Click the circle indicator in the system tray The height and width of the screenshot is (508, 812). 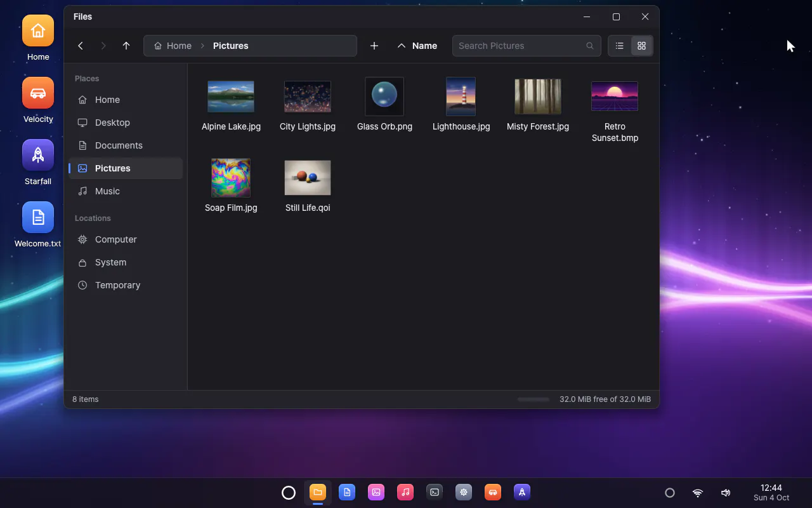(x=670, y=493)
